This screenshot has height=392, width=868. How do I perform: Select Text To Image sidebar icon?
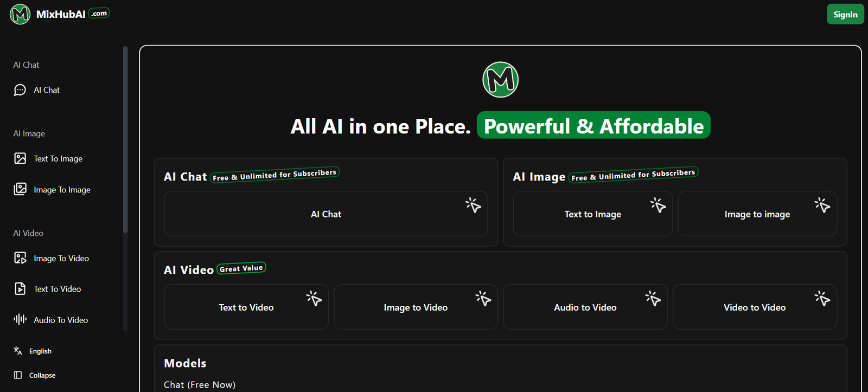tap(20, 158)
